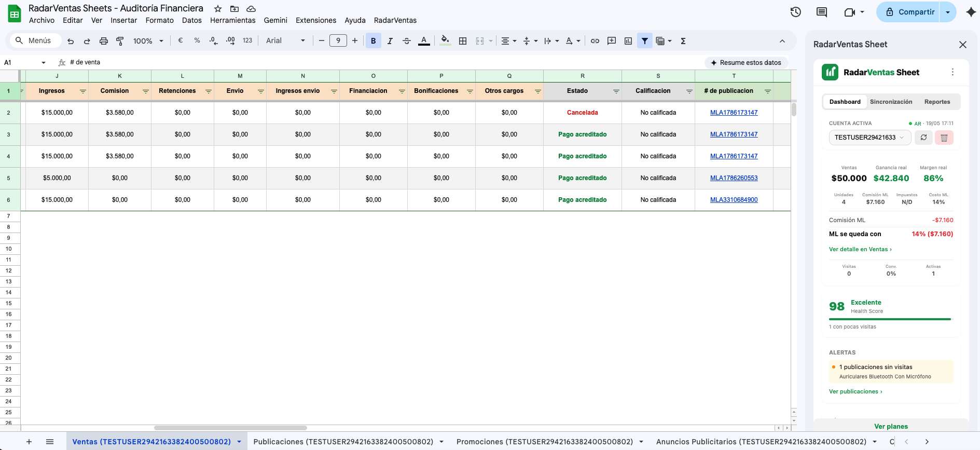980x450 pixels.
Task: Open MLA1786260553 publication link
Action: click(x=734, y=178)
